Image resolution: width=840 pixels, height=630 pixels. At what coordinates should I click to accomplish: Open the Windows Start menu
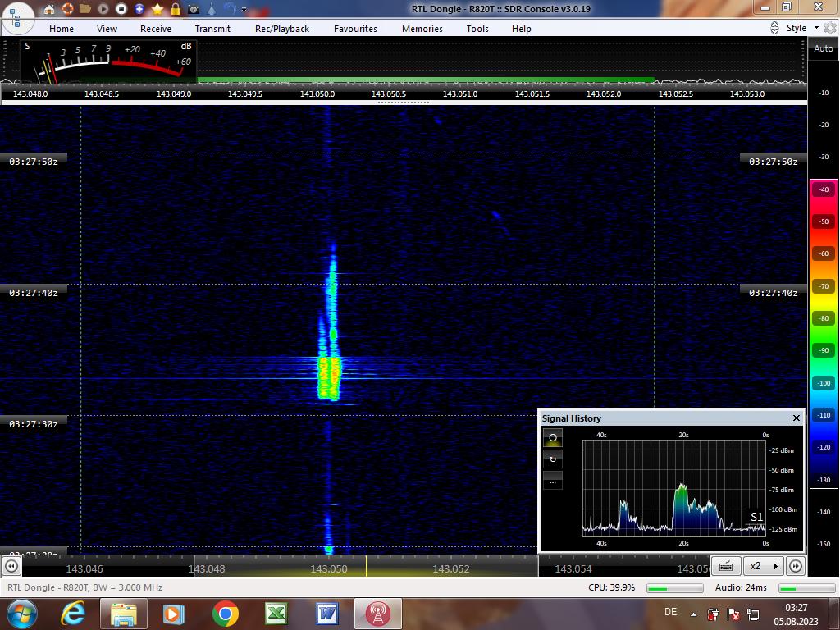tap(22, 614)
